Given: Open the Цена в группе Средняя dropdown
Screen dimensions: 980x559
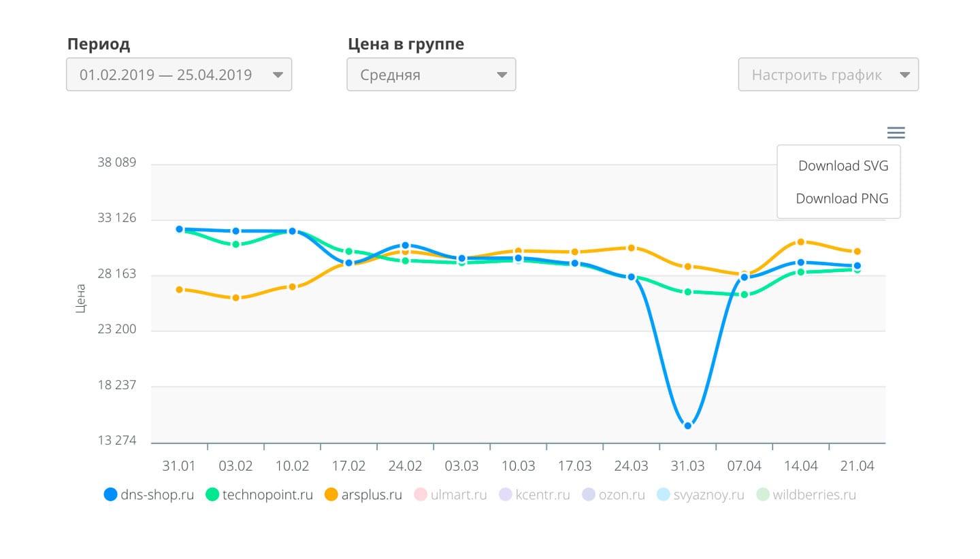Looking at the screenshot, I should (431, 75).
